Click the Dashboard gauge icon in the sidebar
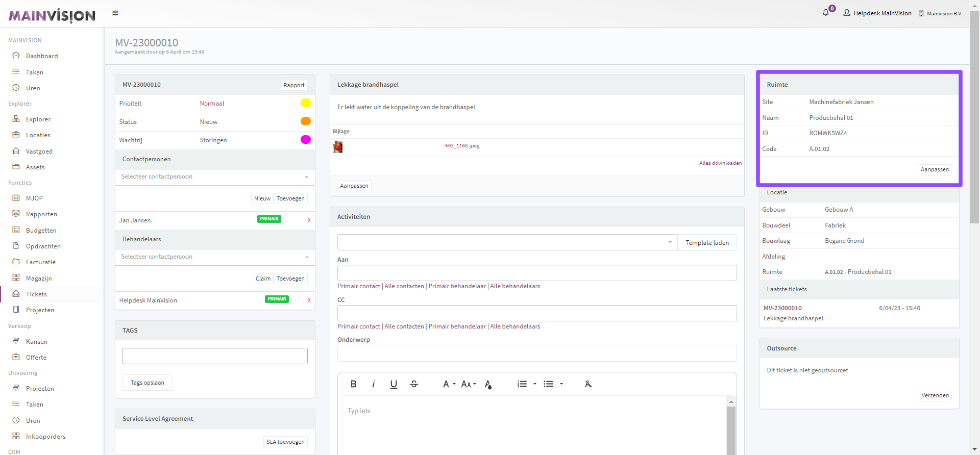The image size is (980, 455). point(16,56)
